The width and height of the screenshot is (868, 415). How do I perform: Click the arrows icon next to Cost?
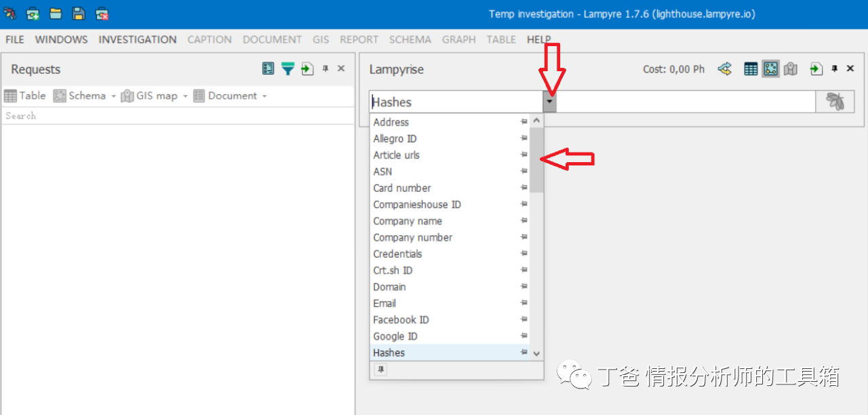point(724,68)
